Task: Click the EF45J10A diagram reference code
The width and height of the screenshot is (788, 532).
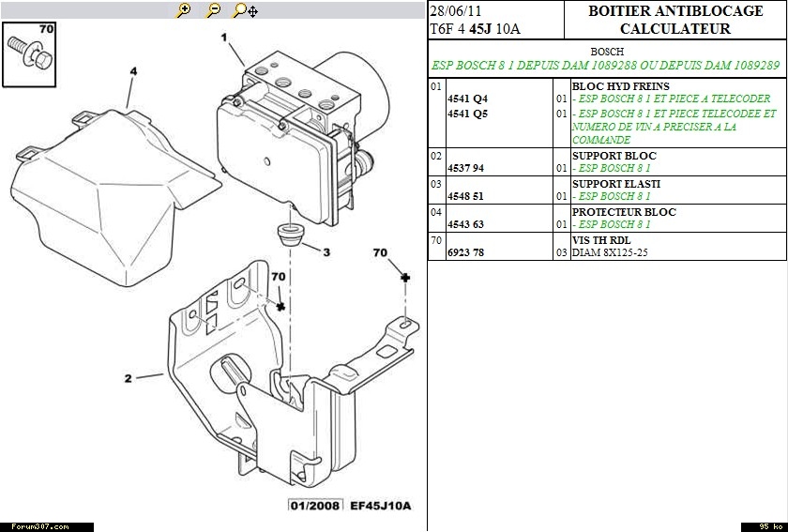Action: click(380, 506)
